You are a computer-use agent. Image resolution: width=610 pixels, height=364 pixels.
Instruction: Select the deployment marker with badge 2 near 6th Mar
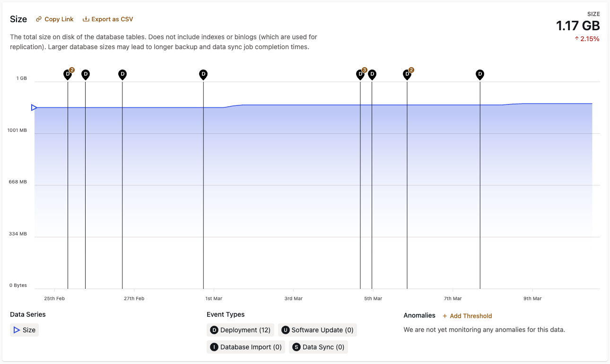tap(407, 74)
